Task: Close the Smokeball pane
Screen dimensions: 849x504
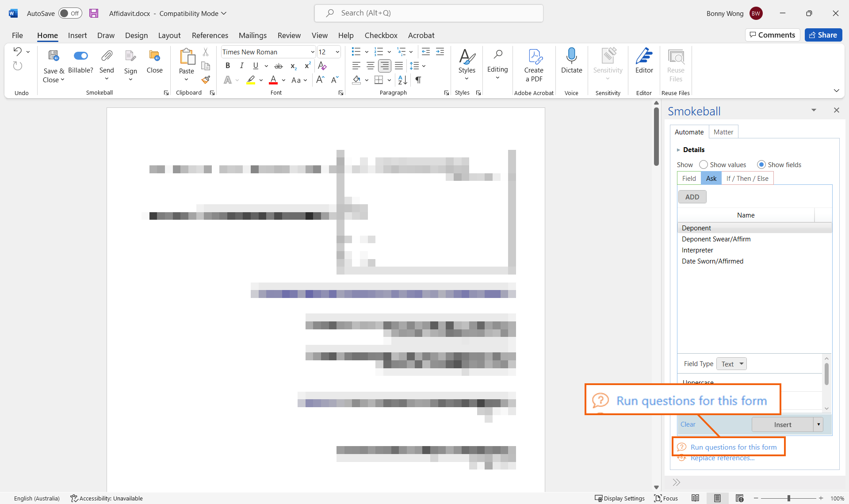Action: [836, 110]
